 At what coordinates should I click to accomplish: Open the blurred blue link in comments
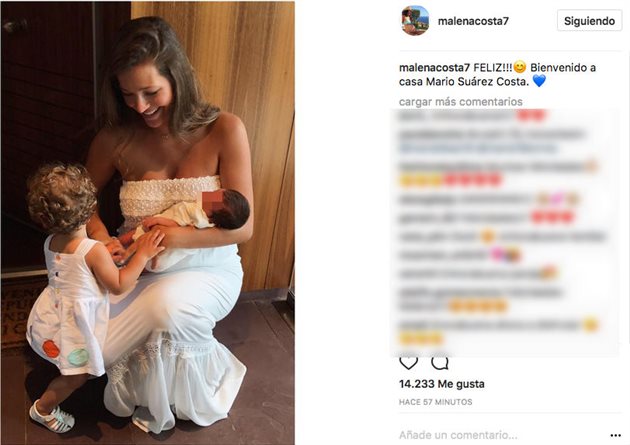click(478, 148)
